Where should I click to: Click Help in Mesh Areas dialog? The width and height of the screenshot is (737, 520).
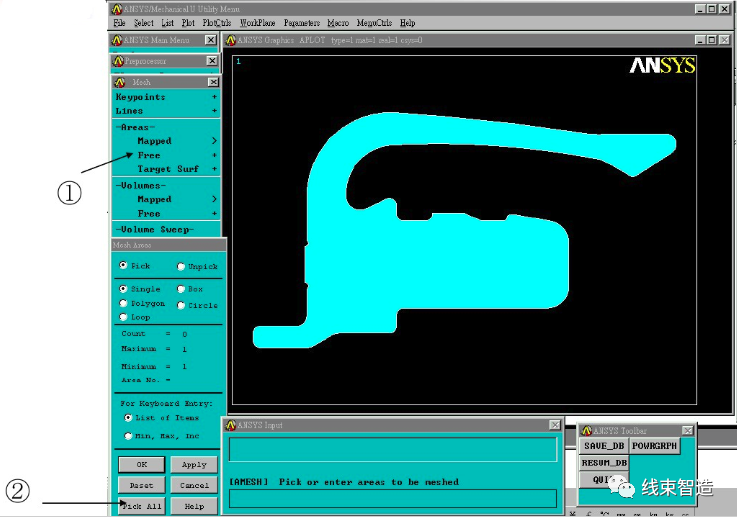194,506
